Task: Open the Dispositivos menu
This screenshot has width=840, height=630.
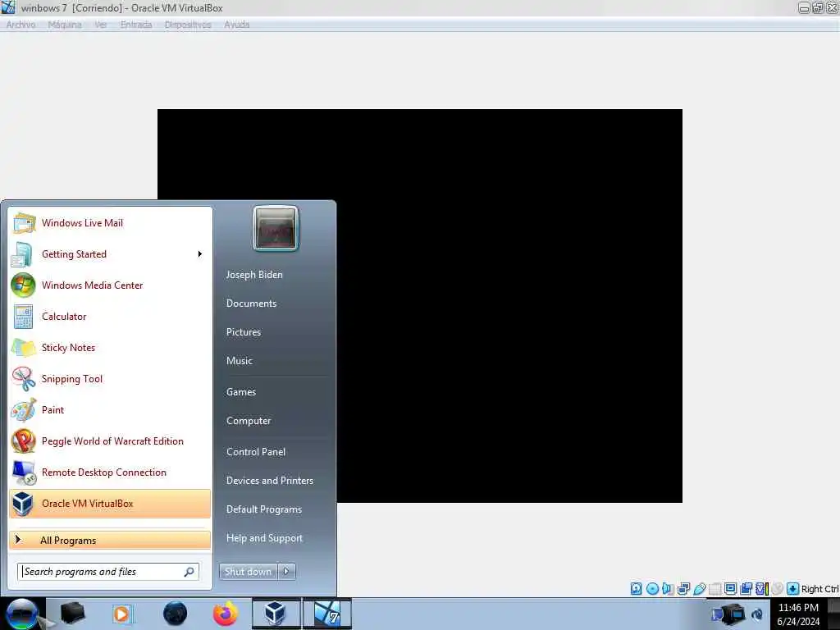Action: point(188,25)
